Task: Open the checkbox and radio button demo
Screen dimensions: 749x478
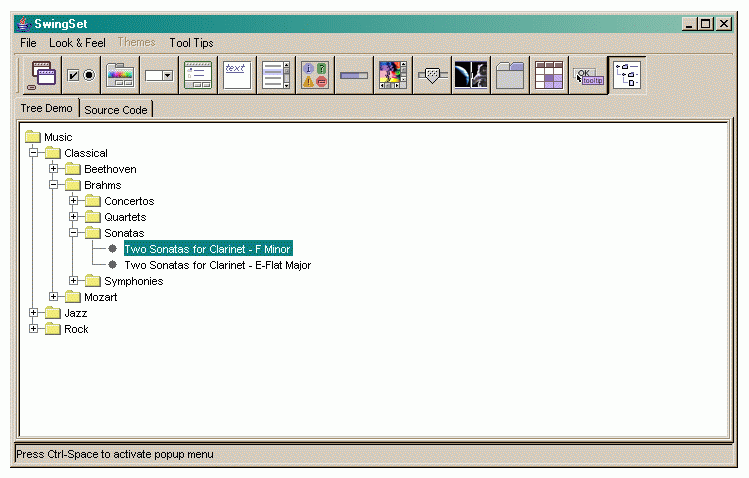Action: [81, 75]
